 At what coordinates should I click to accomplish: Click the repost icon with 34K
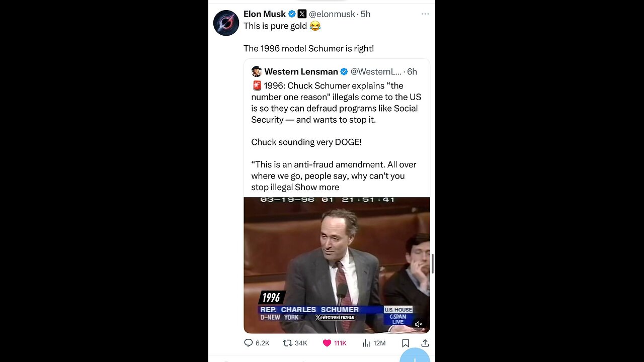(287, 343)
